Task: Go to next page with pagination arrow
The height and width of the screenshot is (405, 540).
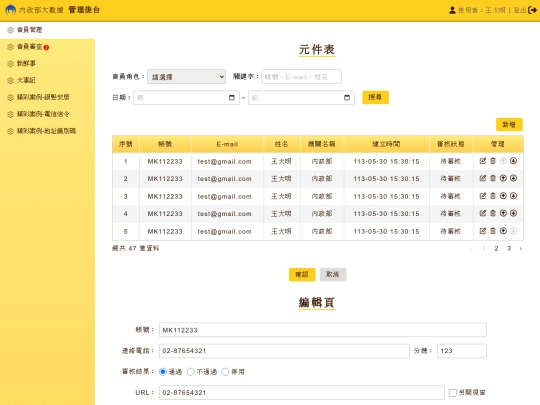Action: tap(521, 248)
